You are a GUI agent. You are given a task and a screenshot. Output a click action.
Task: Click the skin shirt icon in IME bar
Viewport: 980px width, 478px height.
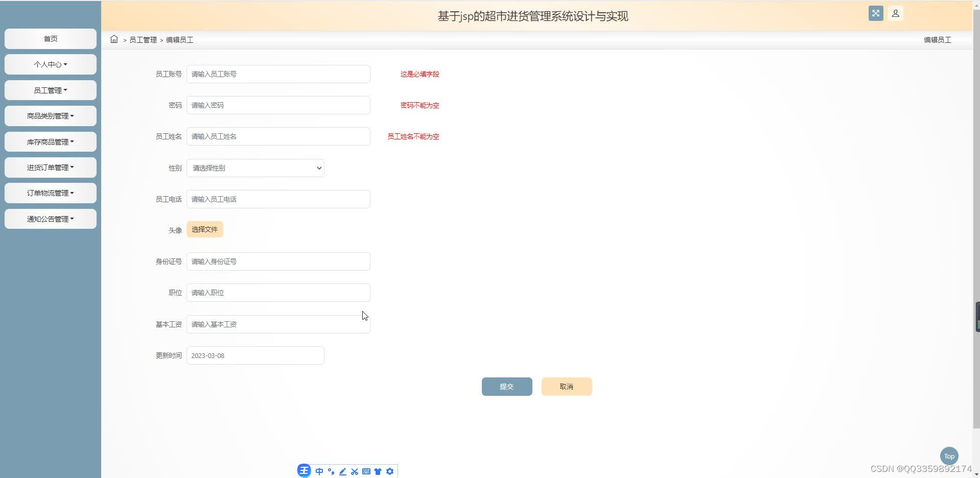(x=378, y=471)
